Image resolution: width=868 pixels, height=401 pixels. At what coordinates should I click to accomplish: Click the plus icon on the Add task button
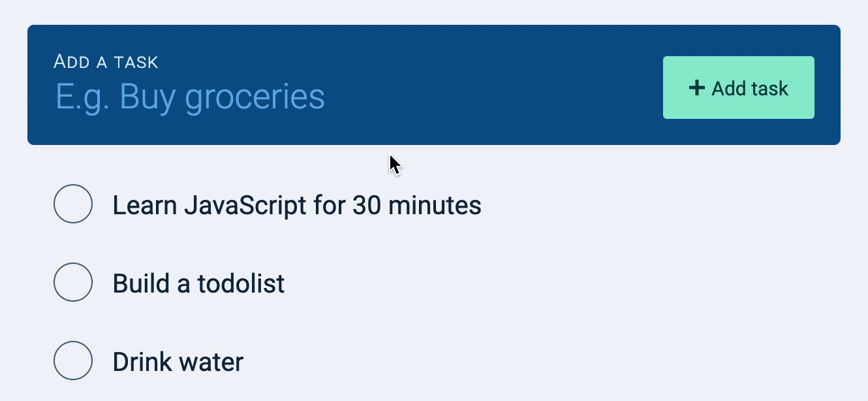[x=697, y=87]
